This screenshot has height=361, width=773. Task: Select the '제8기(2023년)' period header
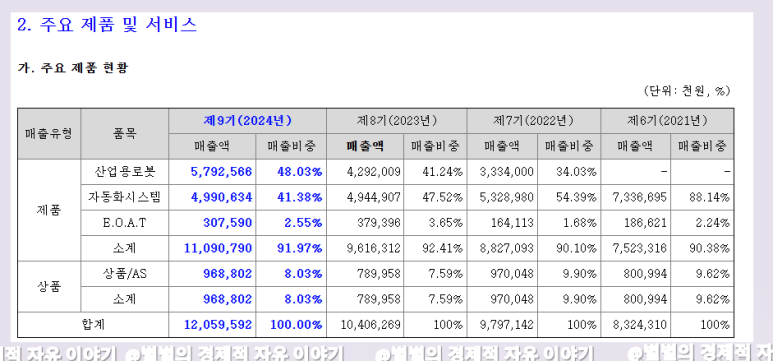(x=396, y=121)
